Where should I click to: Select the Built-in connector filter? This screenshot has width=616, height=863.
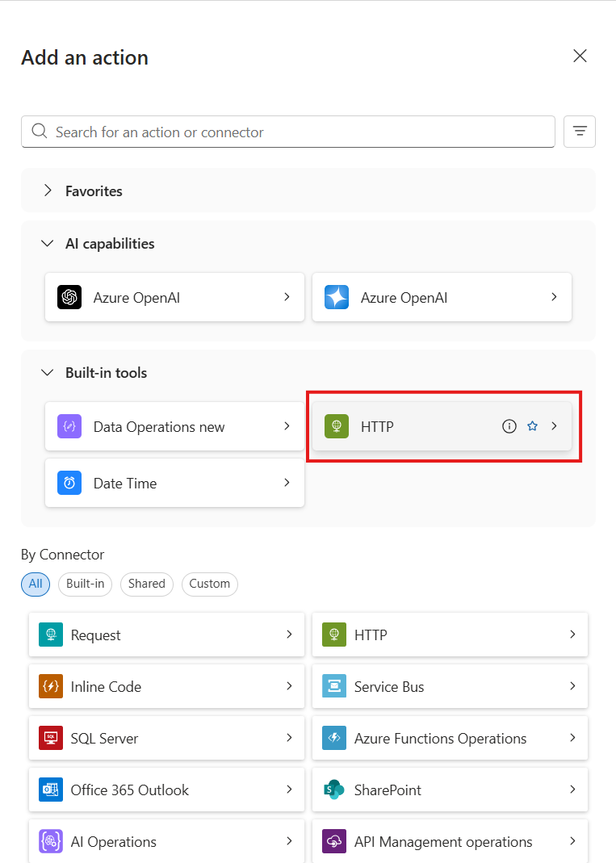coord(86,584)
